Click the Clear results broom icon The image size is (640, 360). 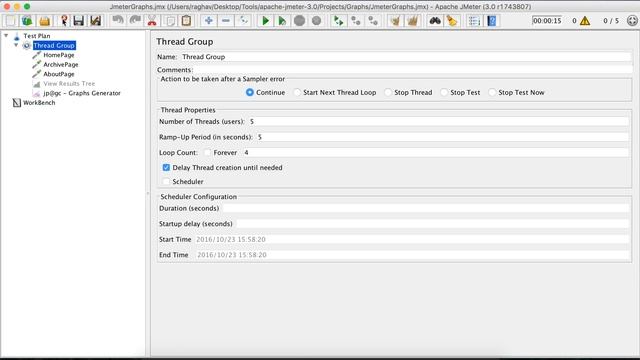click(x=395, y=21)
